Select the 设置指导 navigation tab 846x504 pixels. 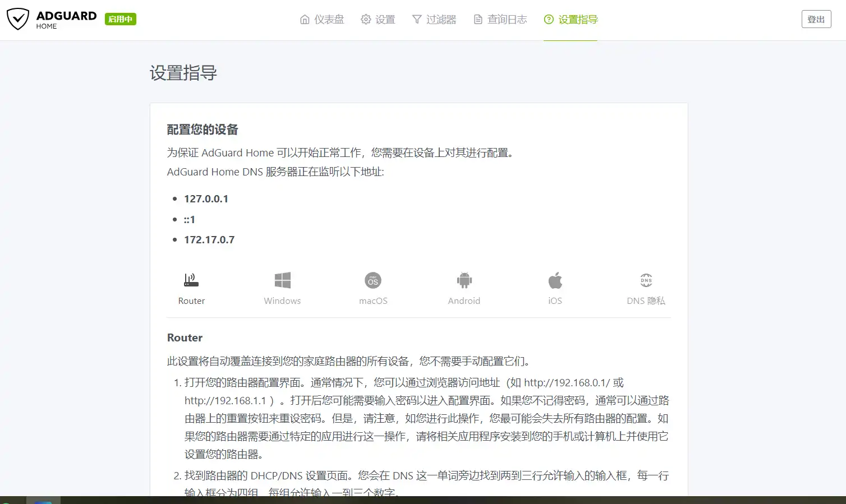pyautogui.click(x=571, y=20)
